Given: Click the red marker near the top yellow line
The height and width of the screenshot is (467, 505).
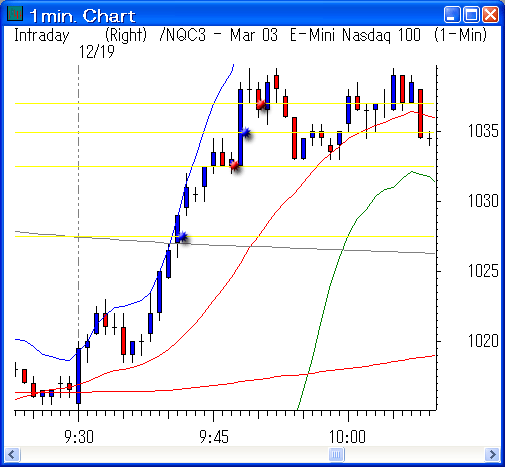Looking at the screenshot, I should click(x=262, y=104).
